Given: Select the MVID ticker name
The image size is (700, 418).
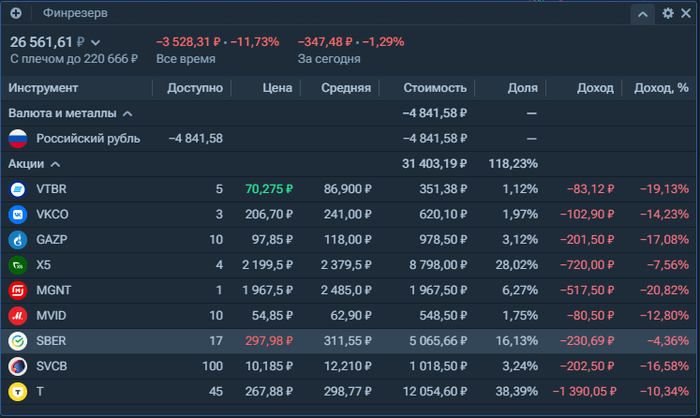Looking at the screenshot, I should point(51,316).
